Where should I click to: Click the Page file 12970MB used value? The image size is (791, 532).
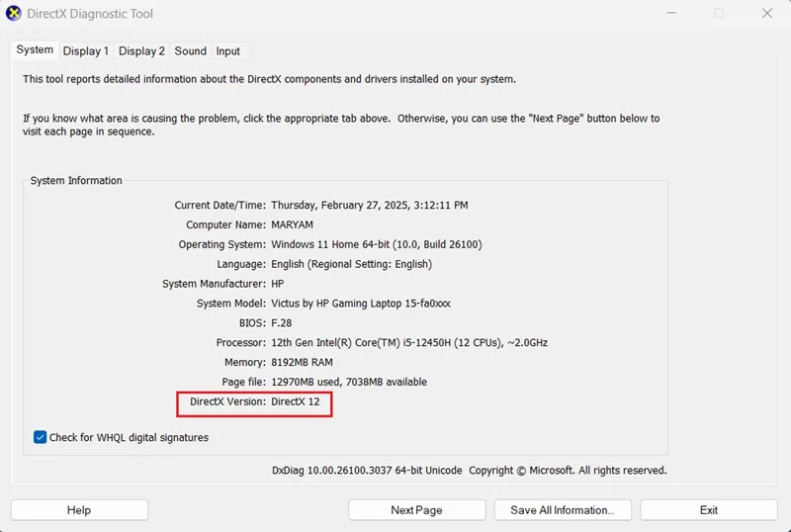click(x=349, y=382)
